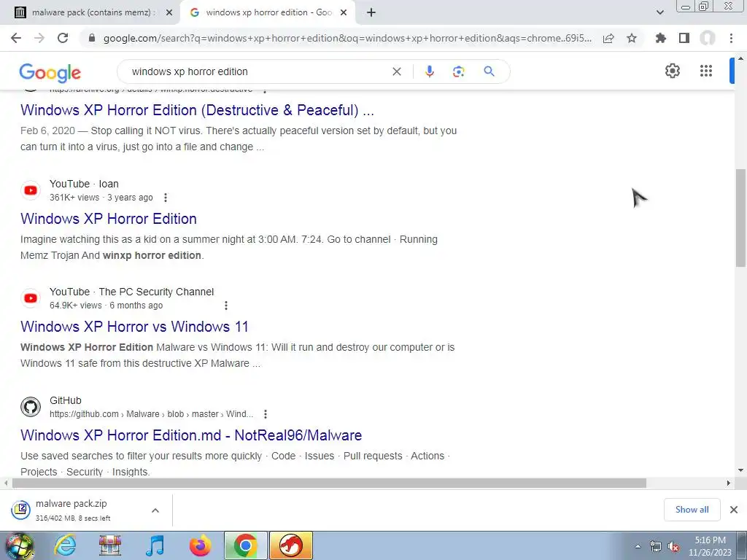Click into the Google search text field

[258, 71]
